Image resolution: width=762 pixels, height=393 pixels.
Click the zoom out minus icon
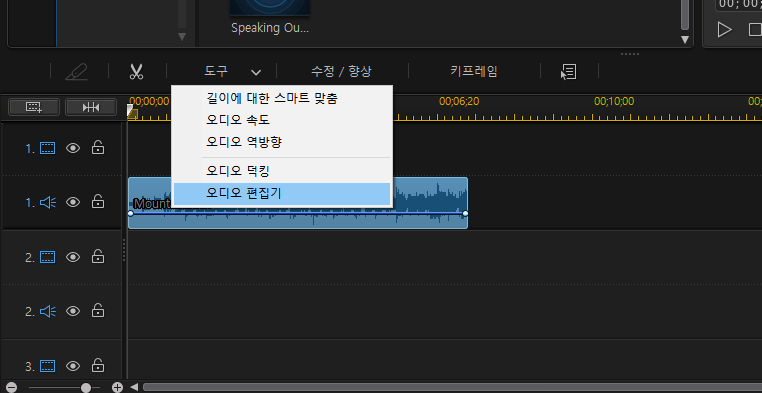pyautogui.click(x=11, y=387)
